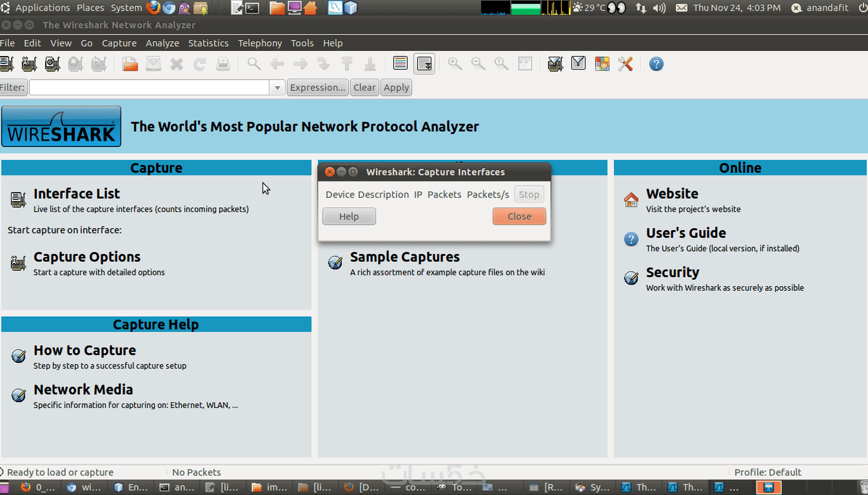Click the zoom 1:1 normal size icon
Screen dimensions: 868x495
(x=501, y=64)
